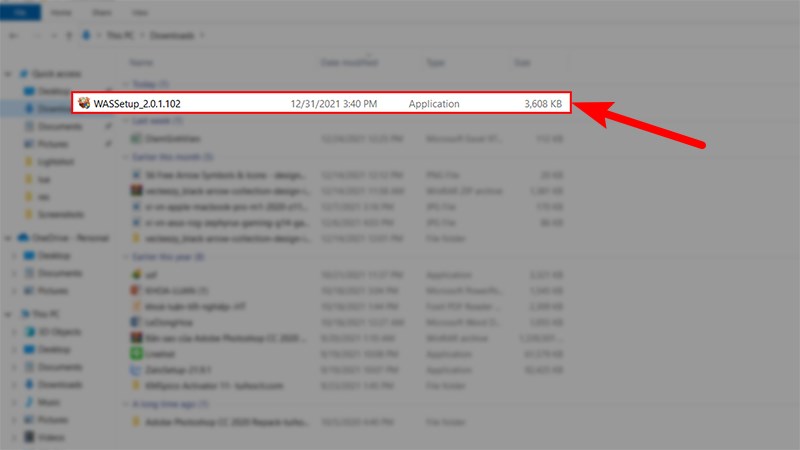Click the WASSetup_2.0.1.102 installer icon
The height and width of the screenshot is (450, 800).
point(84,104)
